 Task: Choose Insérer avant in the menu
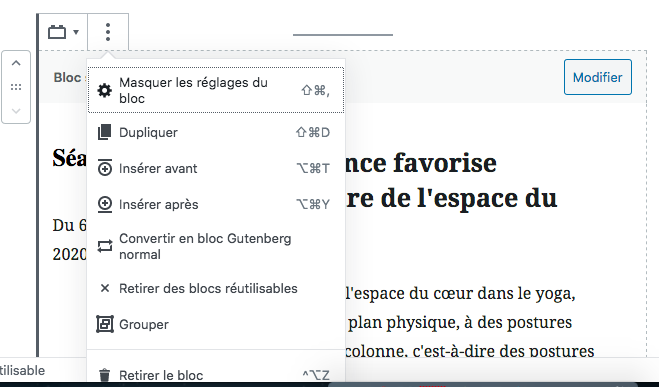[x=216, y=168]
